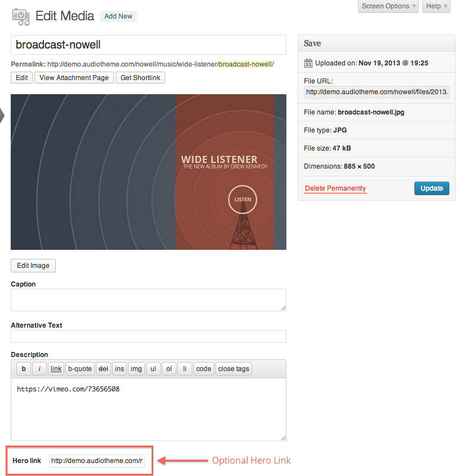Click the Save panel header

pos(376,43)
